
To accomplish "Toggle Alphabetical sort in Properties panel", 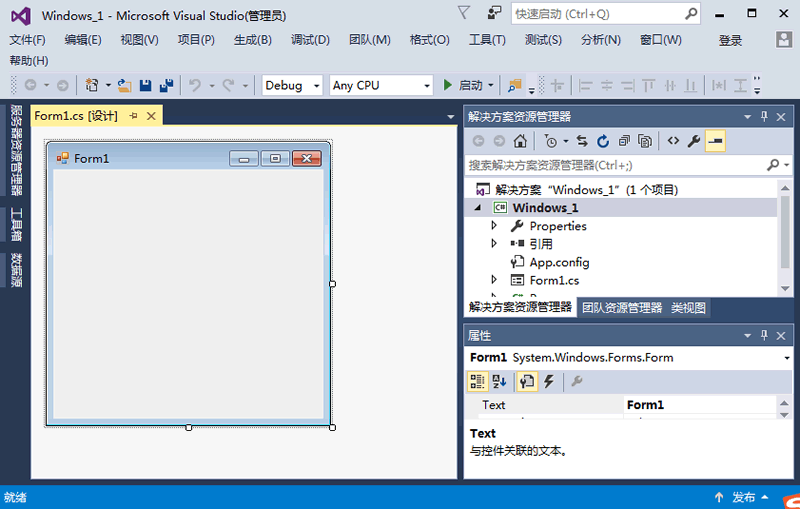I will [x=500, y=381].
